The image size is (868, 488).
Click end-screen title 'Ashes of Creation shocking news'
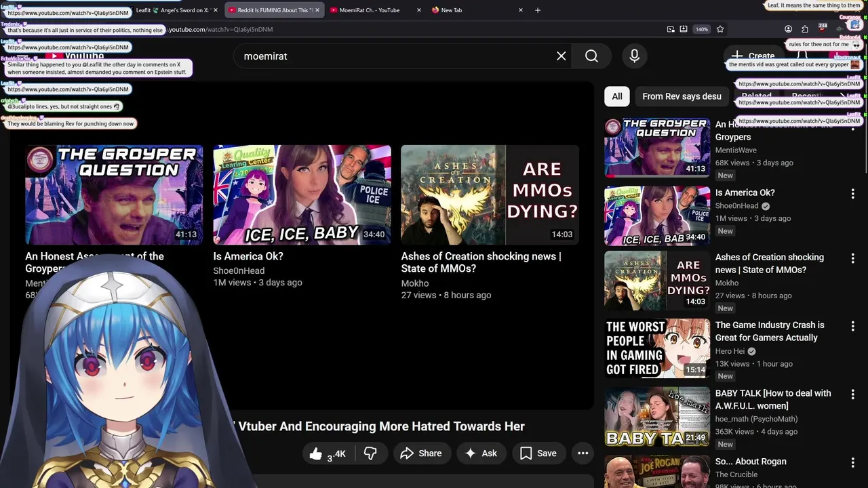(481, 262)
